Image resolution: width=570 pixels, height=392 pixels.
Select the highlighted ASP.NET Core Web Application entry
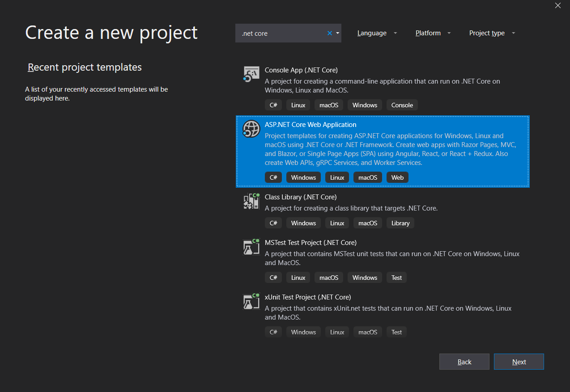click(x=383, y=152)
